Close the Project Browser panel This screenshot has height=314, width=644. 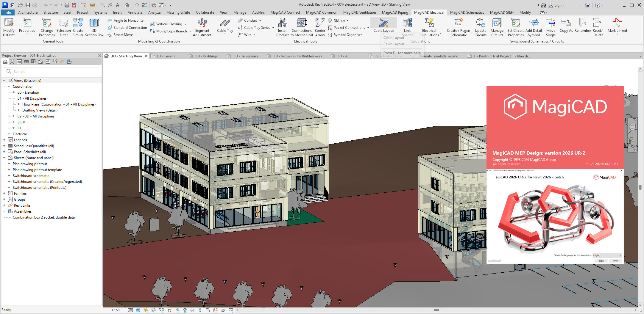99,55
